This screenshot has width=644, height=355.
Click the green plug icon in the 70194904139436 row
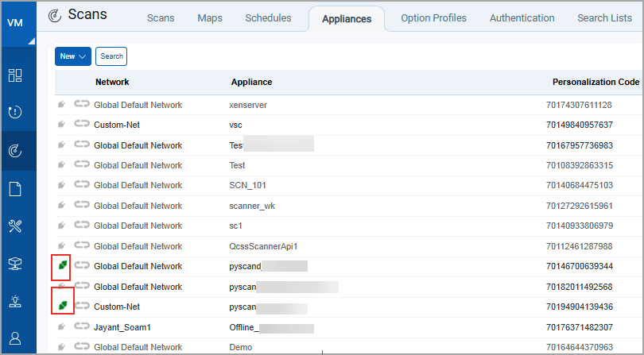[63, 305]
